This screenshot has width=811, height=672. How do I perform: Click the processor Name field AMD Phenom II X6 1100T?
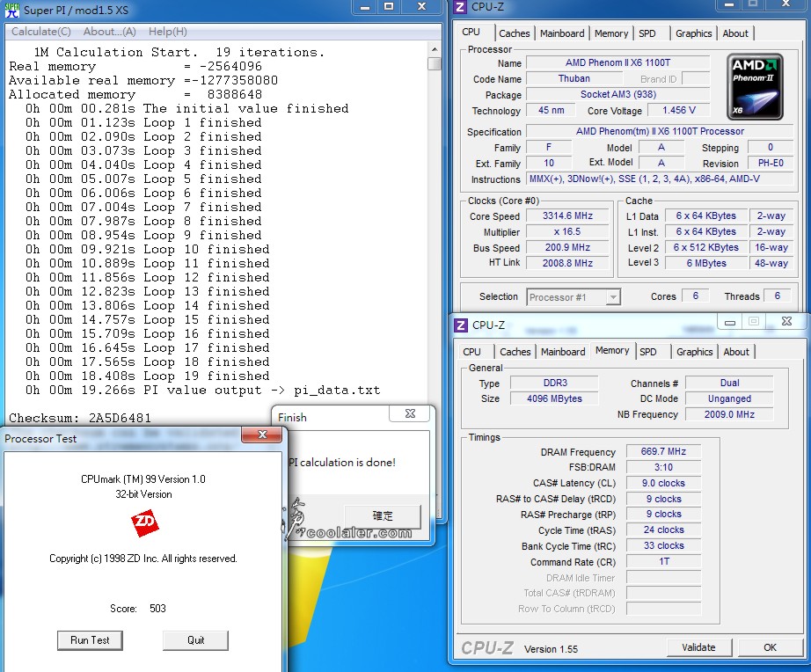click(x=617, y=62)
